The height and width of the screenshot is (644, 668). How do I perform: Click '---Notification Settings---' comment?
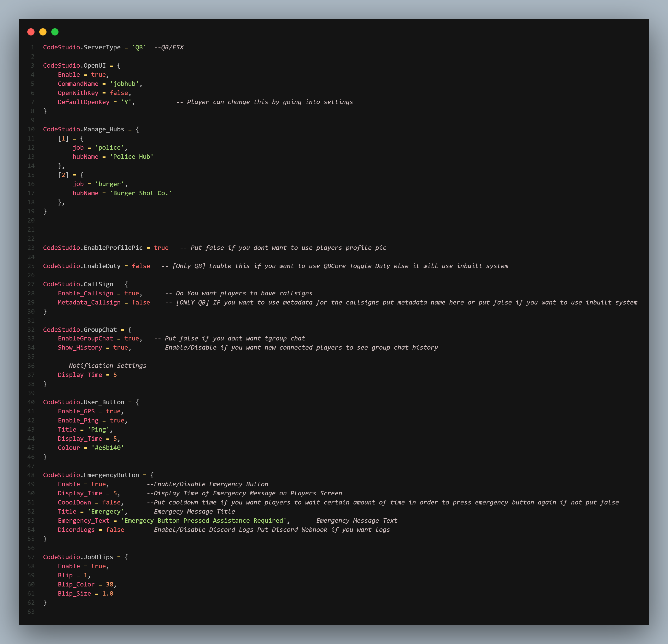(108, 366)
